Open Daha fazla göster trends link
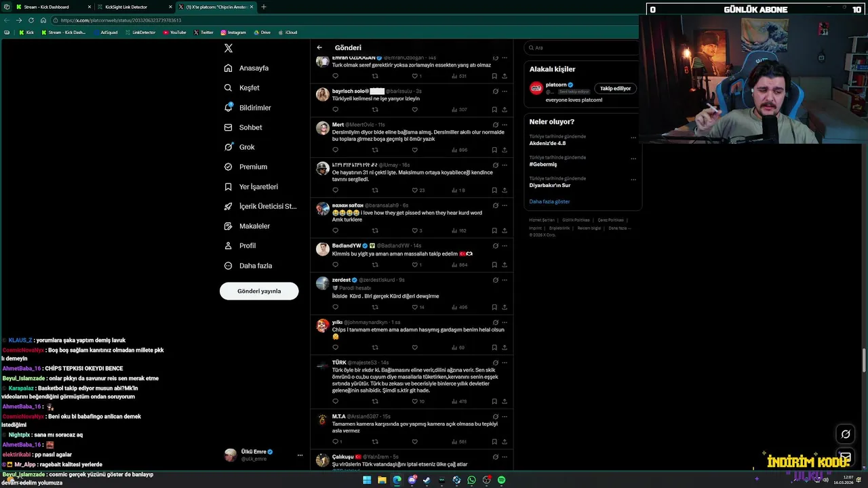868x488 pixels. tap(549, 201)
